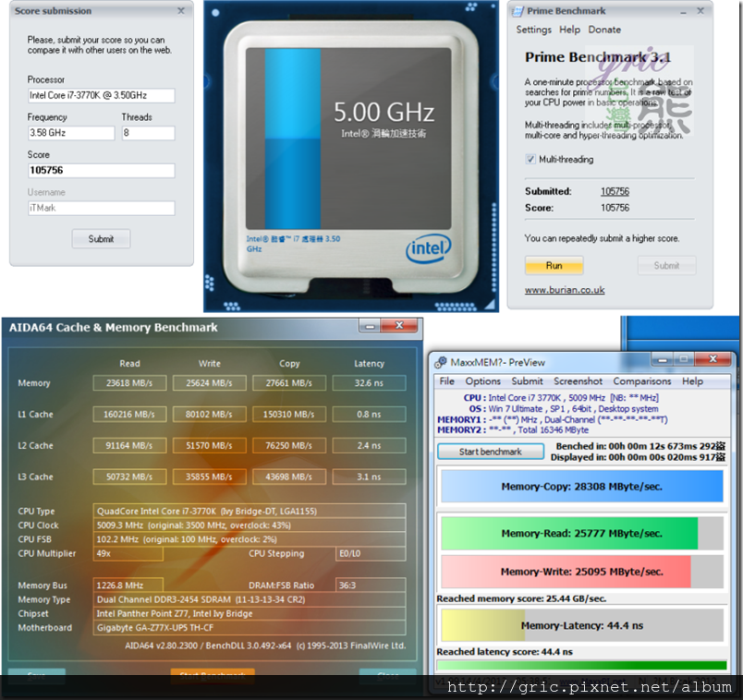This screenshot has height=700, width=743.
Task: Open the Donate menu in Prime Benchmark
Action: [604, 30]
